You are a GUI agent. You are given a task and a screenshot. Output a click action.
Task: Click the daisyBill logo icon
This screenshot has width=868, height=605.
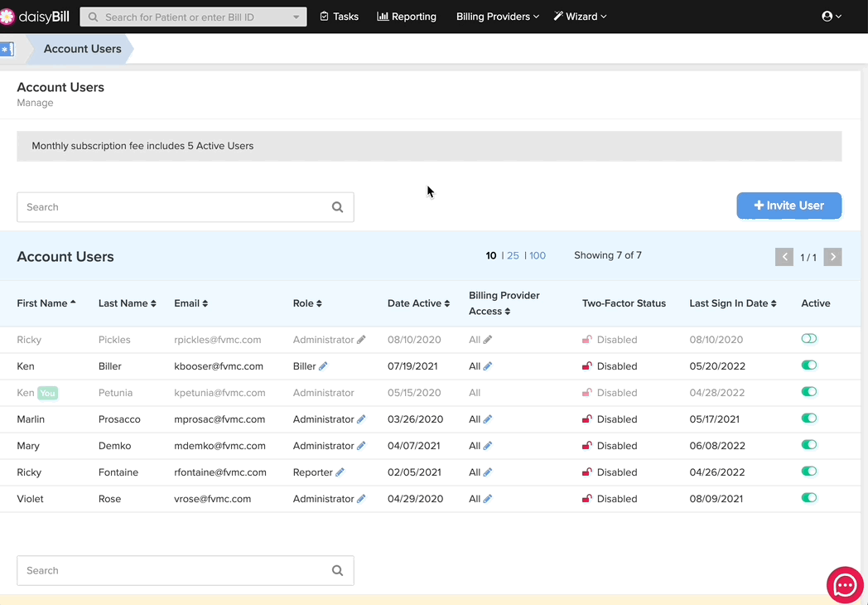(7, 17)
